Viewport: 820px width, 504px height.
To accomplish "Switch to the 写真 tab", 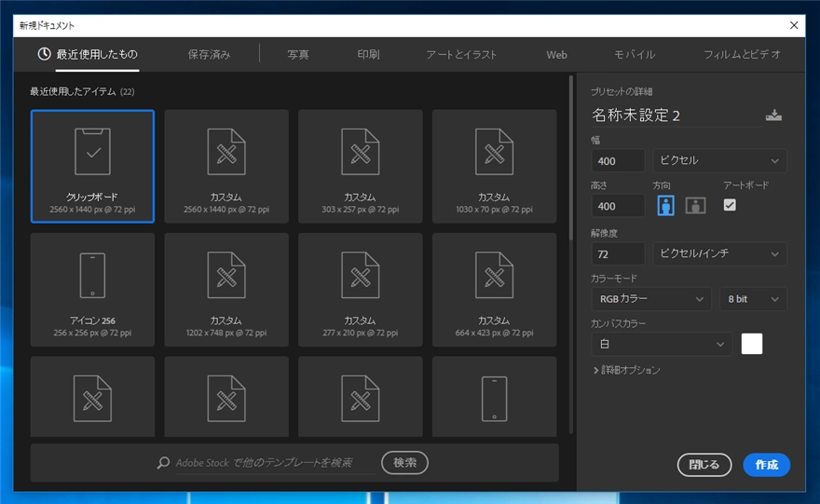I will [x=298, y=54].
